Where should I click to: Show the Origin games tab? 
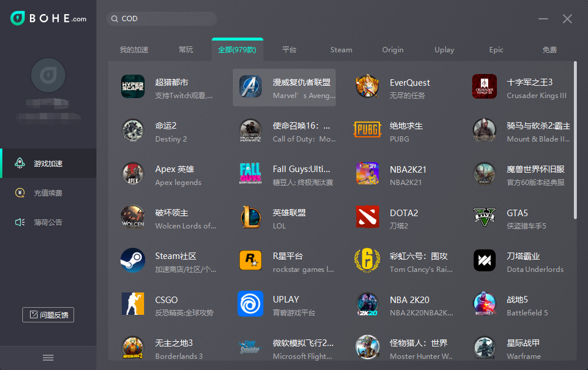click(x=393, y=50)
